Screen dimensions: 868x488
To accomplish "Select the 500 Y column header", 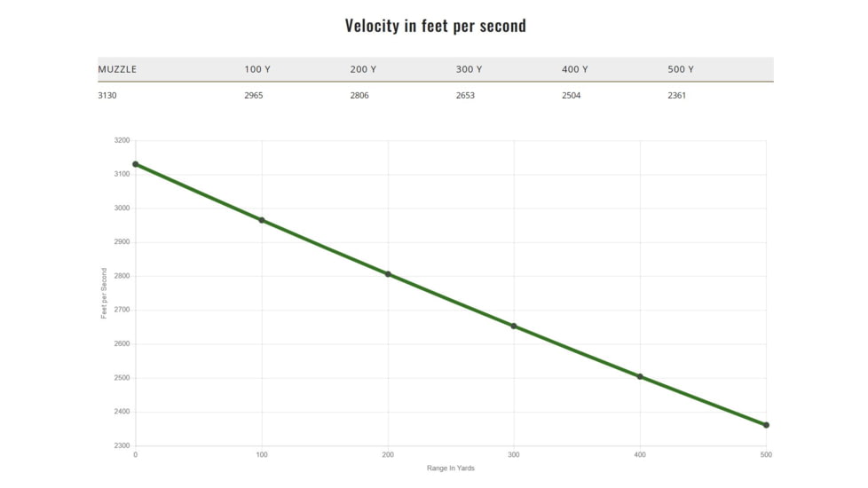I will pos(681,69).
